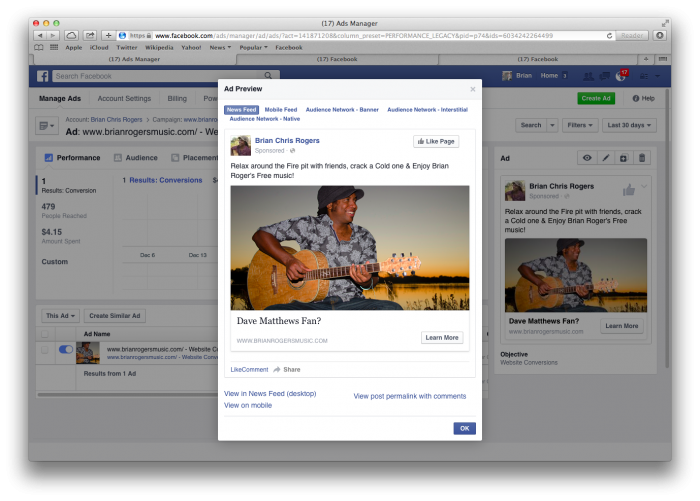The height and width of the screenshot is (501, 700).
Task: Open Facebook messages icon
Action: pos(604,76)
